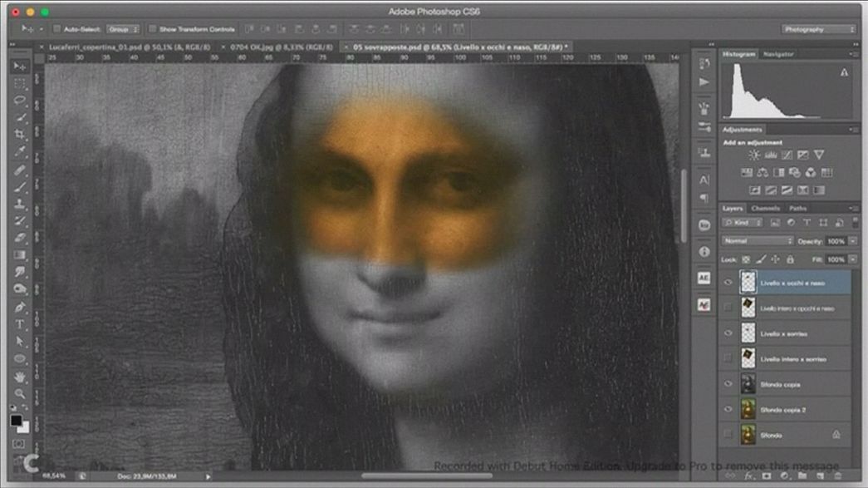Open the Photography workspace dropdown

(x=819, y=29)
